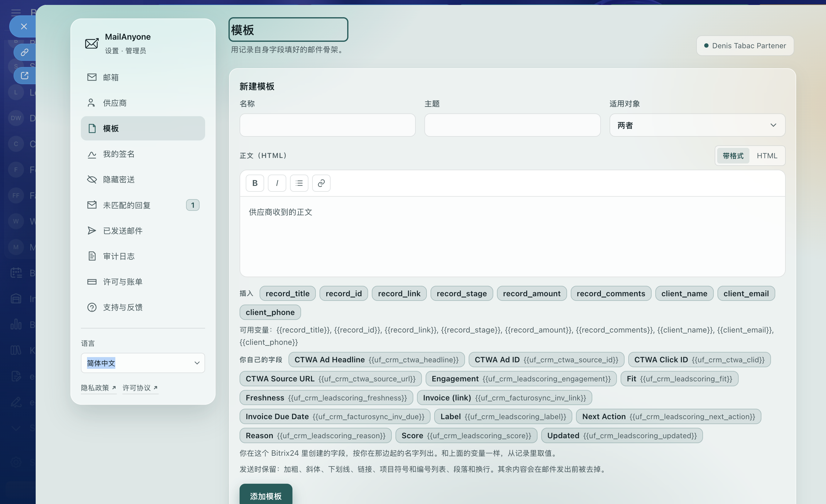Open 我的签名 signature section
Image resolution: width=826 pixels, height=504 pixels.
(x=143, y=154)
